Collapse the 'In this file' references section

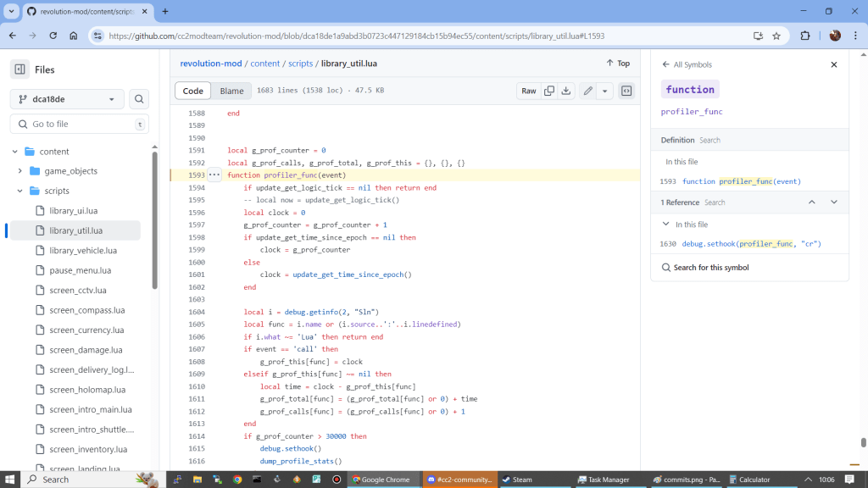665,225
